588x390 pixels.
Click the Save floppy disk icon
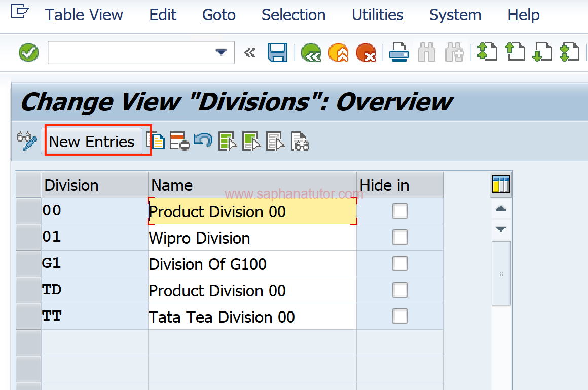pyautogui.click(x=277, y=53)
